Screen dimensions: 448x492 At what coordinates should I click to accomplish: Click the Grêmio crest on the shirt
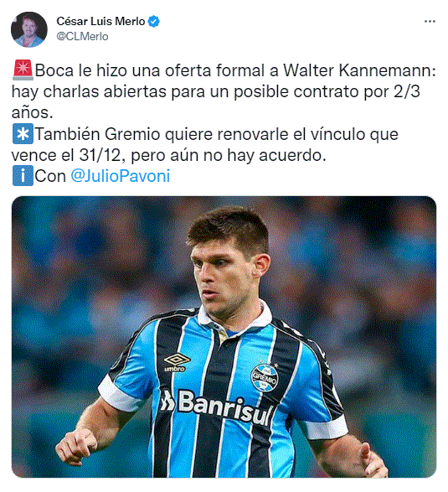pos(265,377)
